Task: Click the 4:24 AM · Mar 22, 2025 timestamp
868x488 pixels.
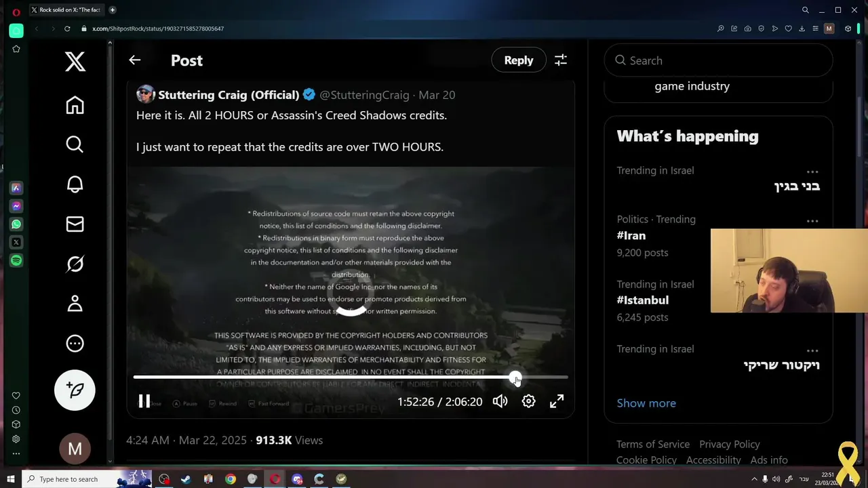Action: (x=186, y=440)
